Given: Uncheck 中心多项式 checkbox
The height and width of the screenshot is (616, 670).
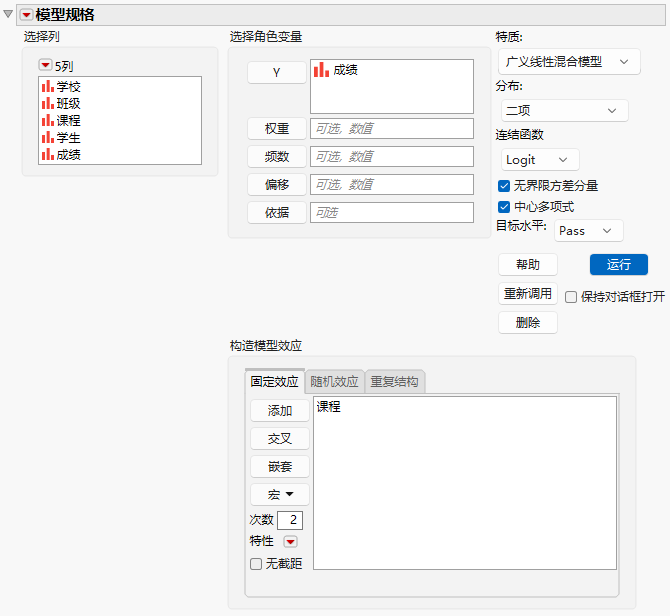Looking at the screenshot, I should (504, 207).
